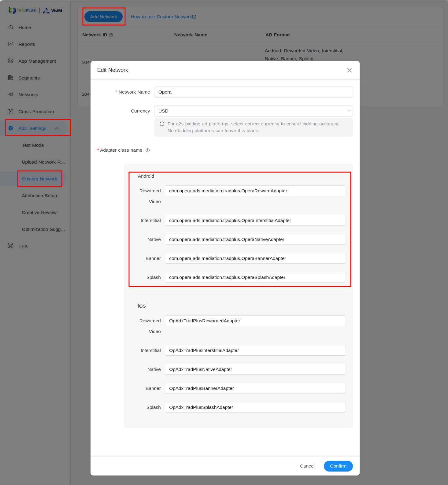Screen dimensions: 448x485
Task: Click the currency info icon
Action: pyautogui.click(x=162, y=124)
